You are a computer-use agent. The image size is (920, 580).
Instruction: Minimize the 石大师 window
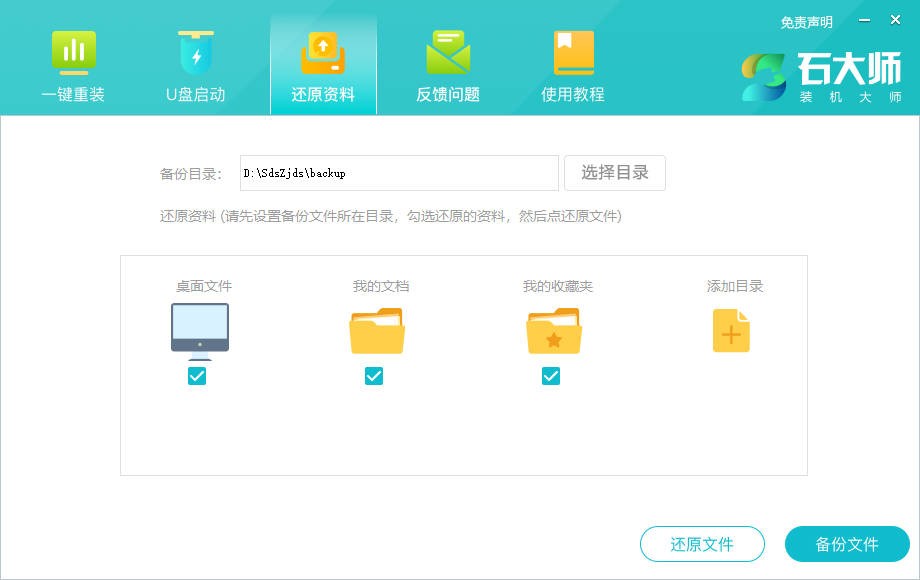(x=864, y=21)
